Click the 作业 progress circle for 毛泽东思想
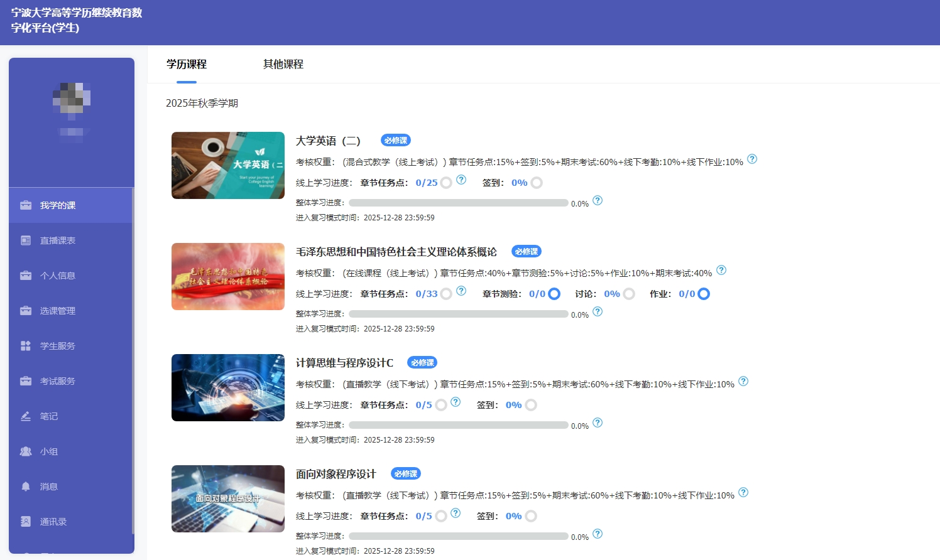The width and height of the screenshot is (940, 560). (704, 294)
